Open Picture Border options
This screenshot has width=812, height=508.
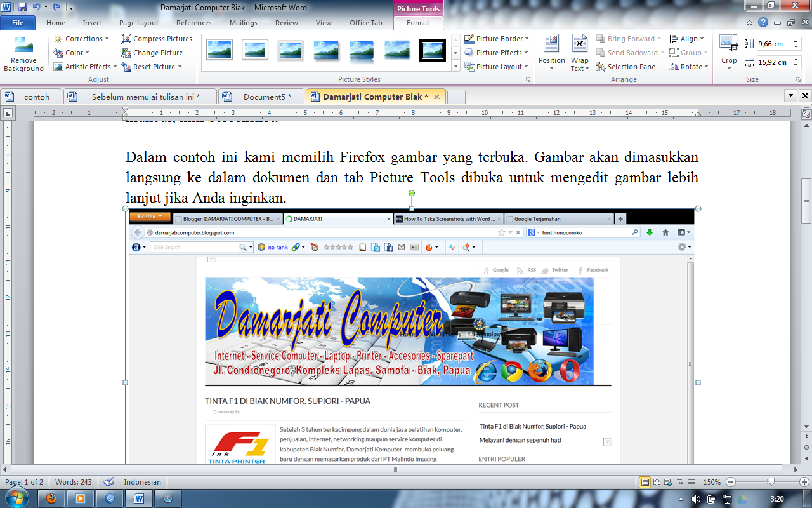pos(497,39)
